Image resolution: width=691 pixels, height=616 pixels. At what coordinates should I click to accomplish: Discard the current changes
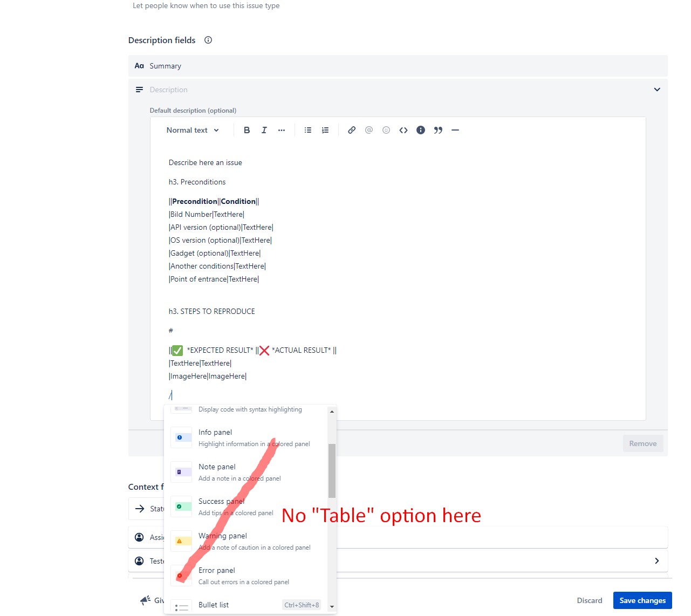pos(589,600)
